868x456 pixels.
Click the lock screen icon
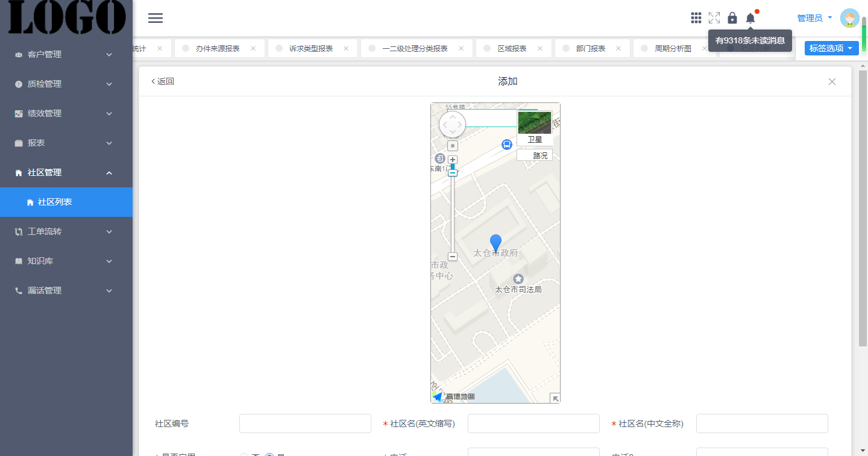coord(732,18)
